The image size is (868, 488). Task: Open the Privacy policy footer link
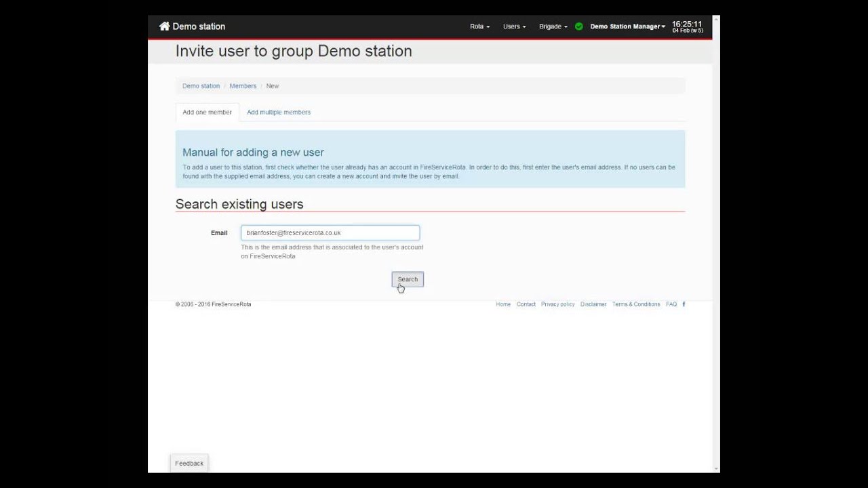coord(558,304)
